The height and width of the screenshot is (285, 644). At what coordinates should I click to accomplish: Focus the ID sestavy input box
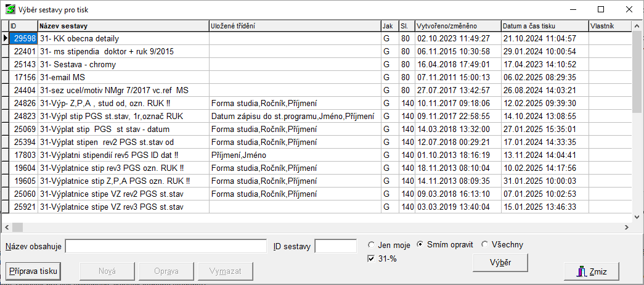335,246
